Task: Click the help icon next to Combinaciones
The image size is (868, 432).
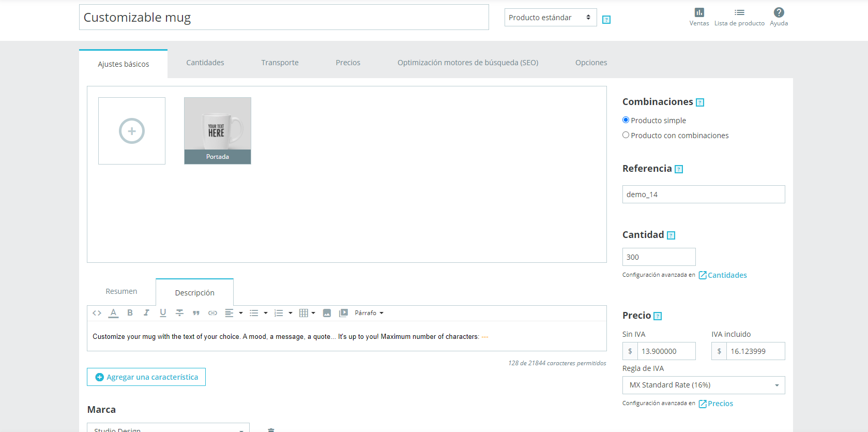Action: click(700, 102)
